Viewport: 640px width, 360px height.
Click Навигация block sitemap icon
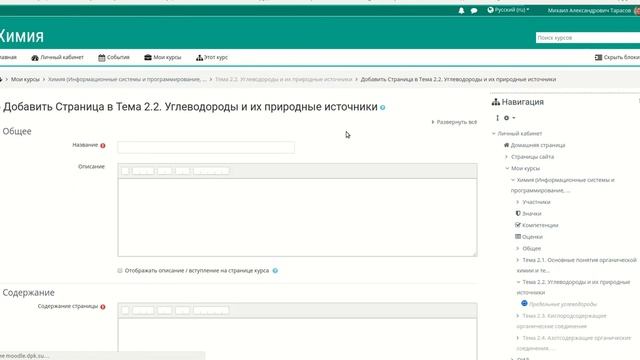tap(496, 102)
